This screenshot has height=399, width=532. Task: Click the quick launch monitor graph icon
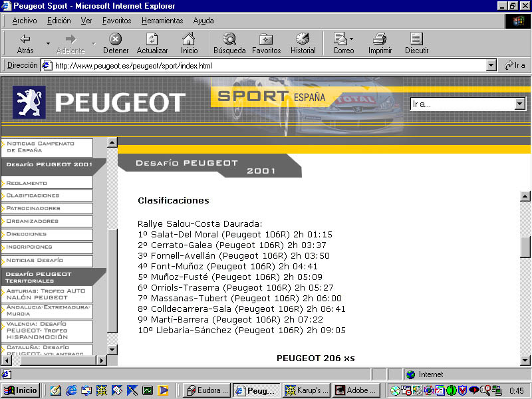[x=148, y=390]
